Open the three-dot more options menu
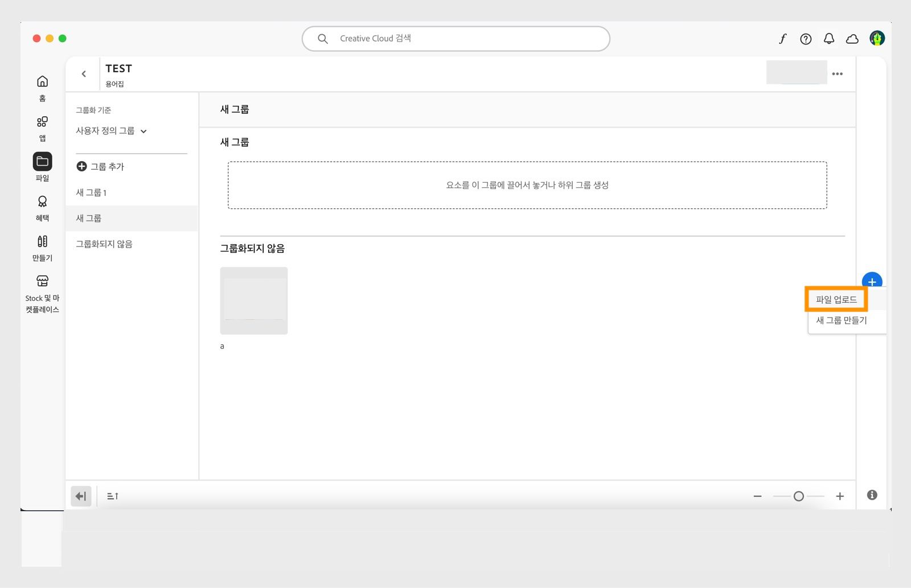The image size is (911, 588). tap(837, 74)
